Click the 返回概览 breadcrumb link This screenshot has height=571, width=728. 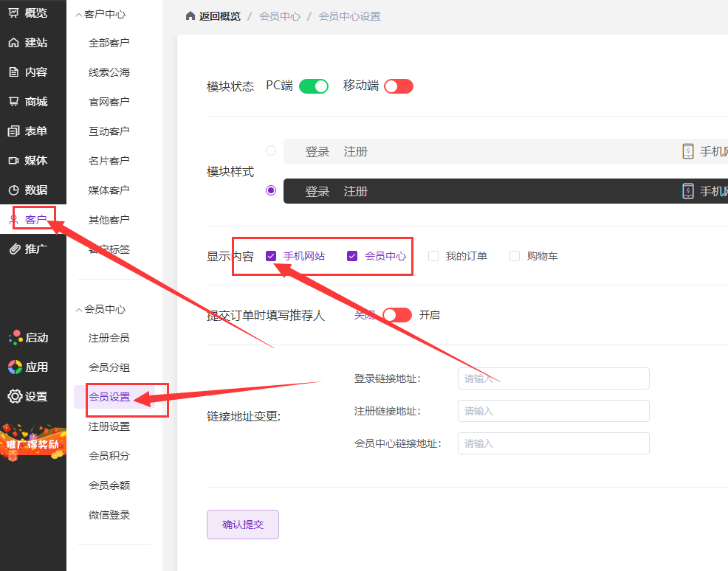213,16
